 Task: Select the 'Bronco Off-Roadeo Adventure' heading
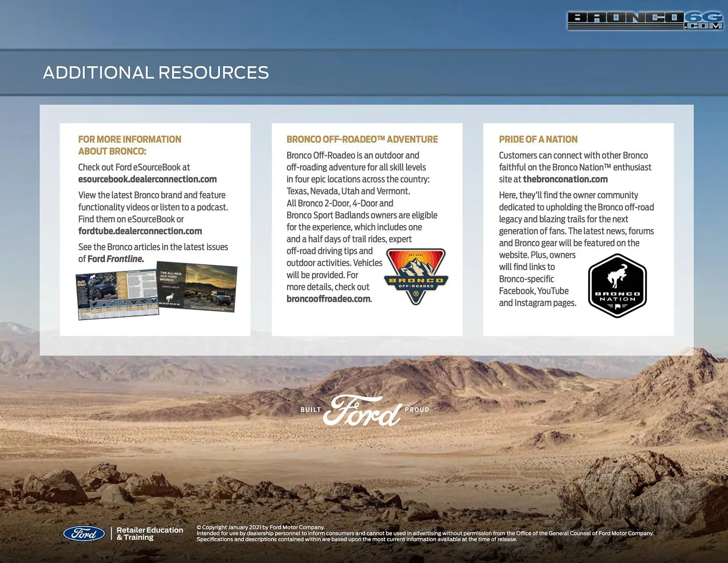(362, 139)
